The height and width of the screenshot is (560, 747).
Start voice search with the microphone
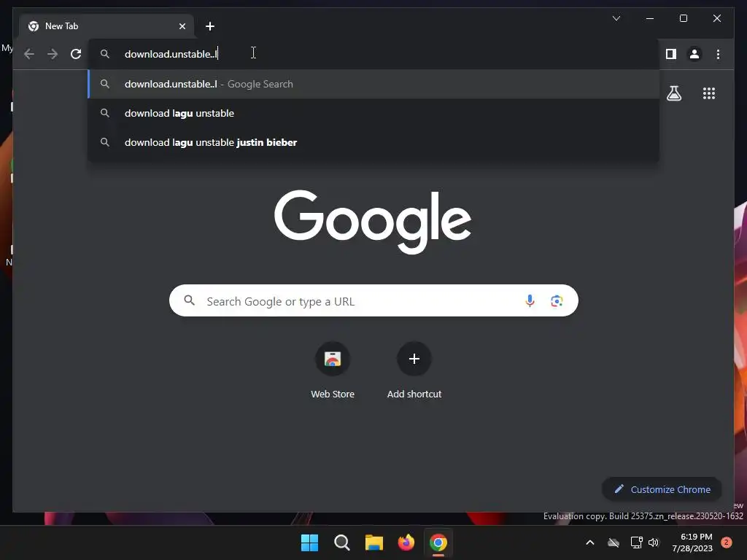[x=530, y=300]
